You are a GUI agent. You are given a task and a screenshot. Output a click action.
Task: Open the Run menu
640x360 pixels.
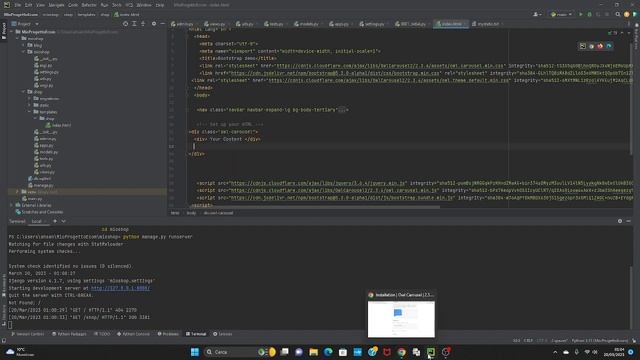pos(104,5)
